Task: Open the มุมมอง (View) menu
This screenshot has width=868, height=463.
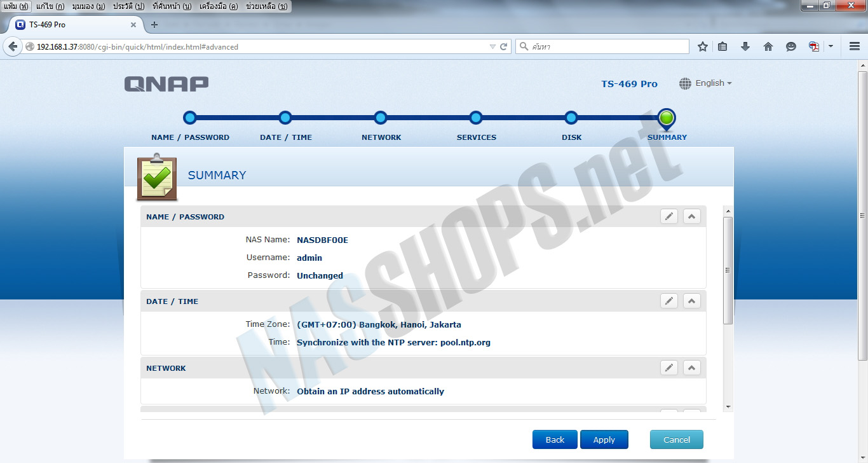Action: coord(88,6)
